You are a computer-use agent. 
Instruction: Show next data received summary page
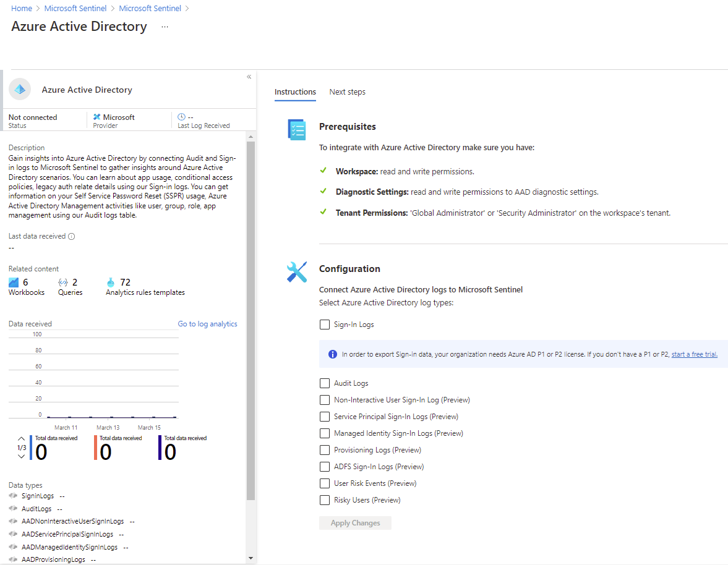22,456
